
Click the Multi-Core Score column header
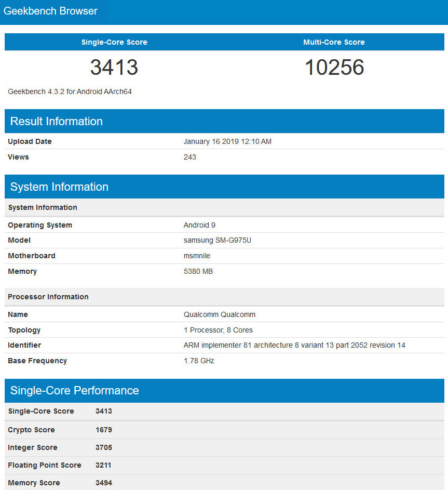[334, 42]
